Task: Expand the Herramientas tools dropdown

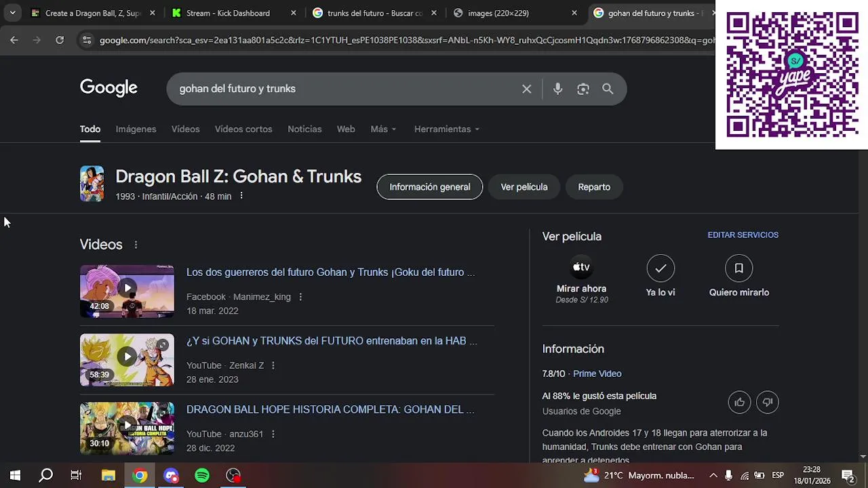Action: click(x=447, y=129)
